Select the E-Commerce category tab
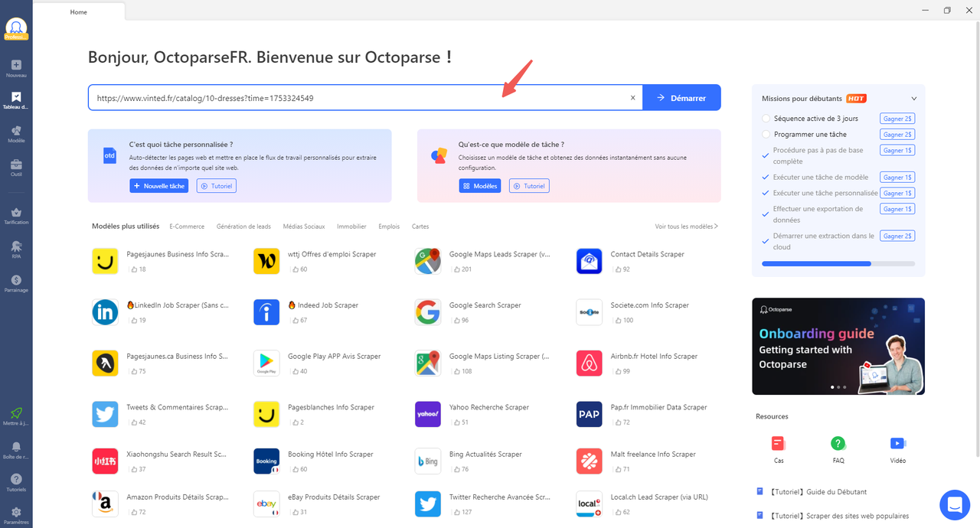Image resolution: width=980 pixels, height=528 pixels. tap(187, 227)
